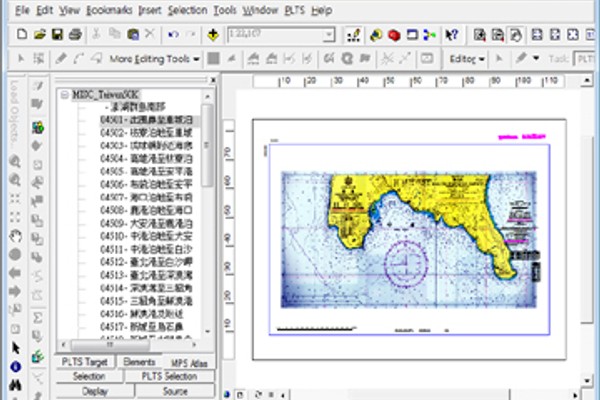Screen dimensions: 600x400
Task: Click the zoom whole page icon
Action: click(573, 35)
